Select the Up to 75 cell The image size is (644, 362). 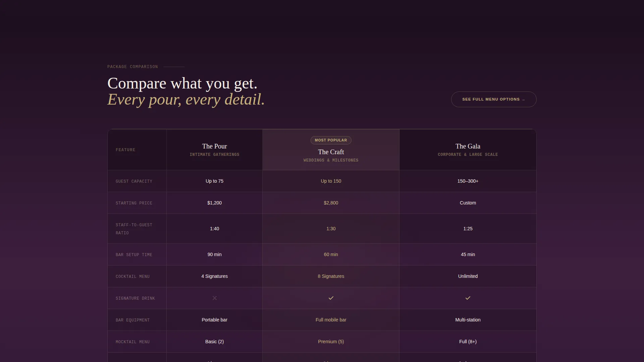pos(215,181)
